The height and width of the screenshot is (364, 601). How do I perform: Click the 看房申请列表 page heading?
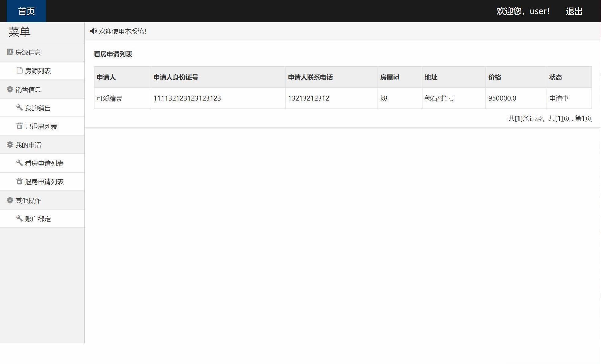coord(113,54)
